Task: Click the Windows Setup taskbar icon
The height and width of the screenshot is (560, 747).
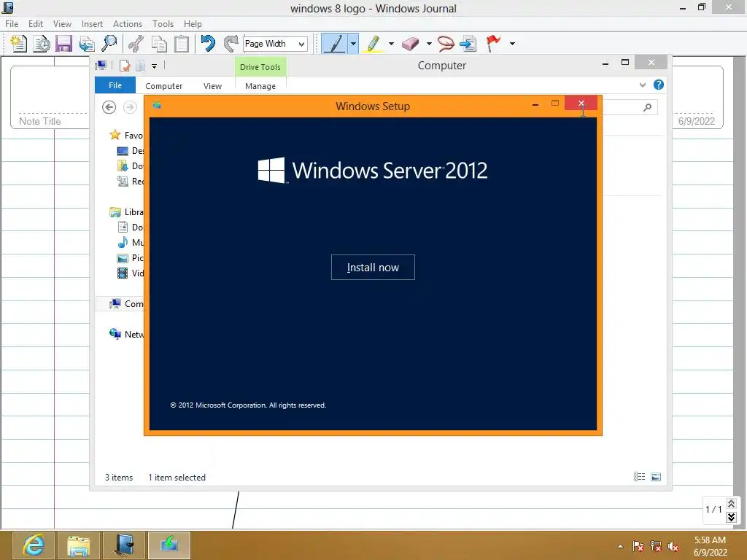Action: point(169,545)
